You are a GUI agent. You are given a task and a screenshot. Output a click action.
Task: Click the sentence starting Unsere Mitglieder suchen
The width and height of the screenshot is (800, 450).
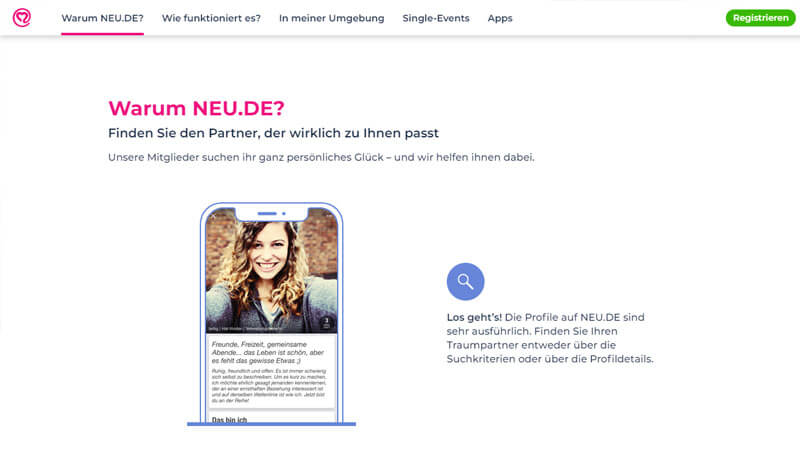click(321, 157)
